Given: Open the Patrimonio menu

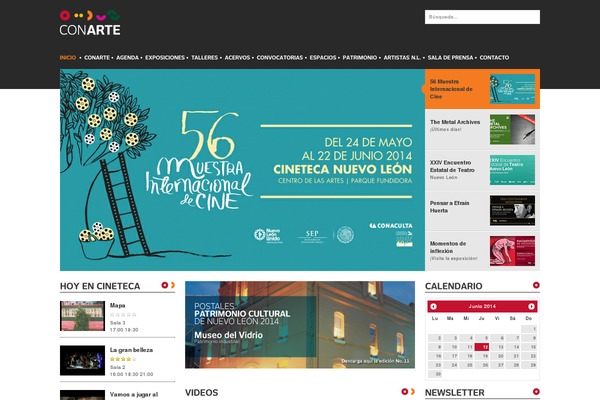Looking at the screenshot, I should (x=360, y=57).
